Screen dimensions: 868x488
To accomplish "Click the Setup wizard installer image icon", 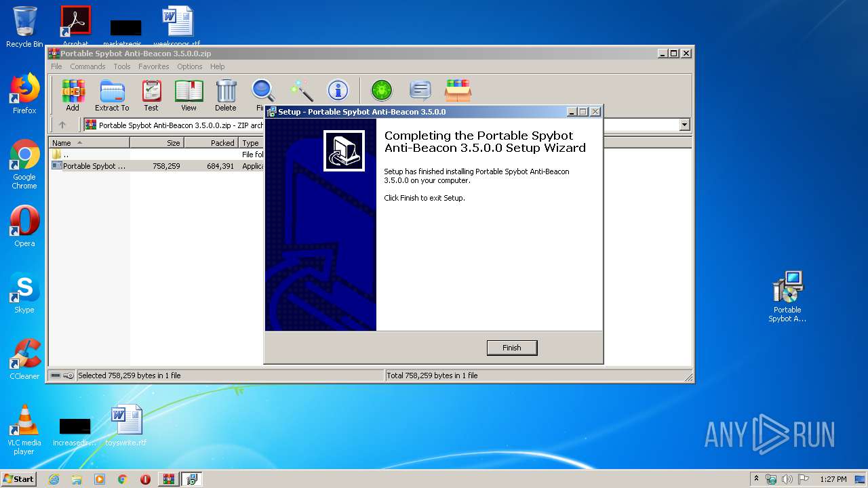I will 344,151.
